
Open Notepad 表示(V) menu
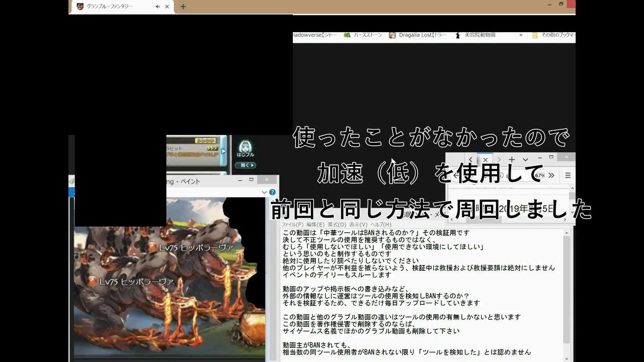click(x=358, y=225)
